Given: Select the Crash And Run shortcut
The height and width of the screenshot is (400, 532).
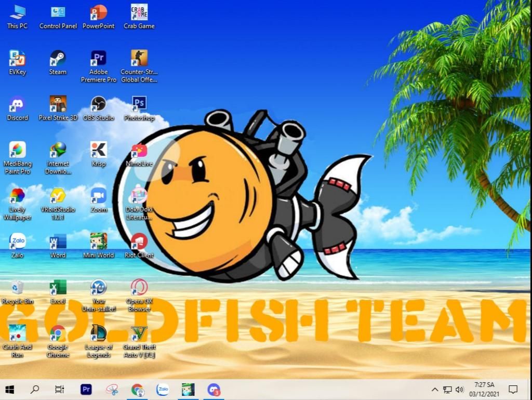Looking at the screenshot, I should (x=17, y=342).
